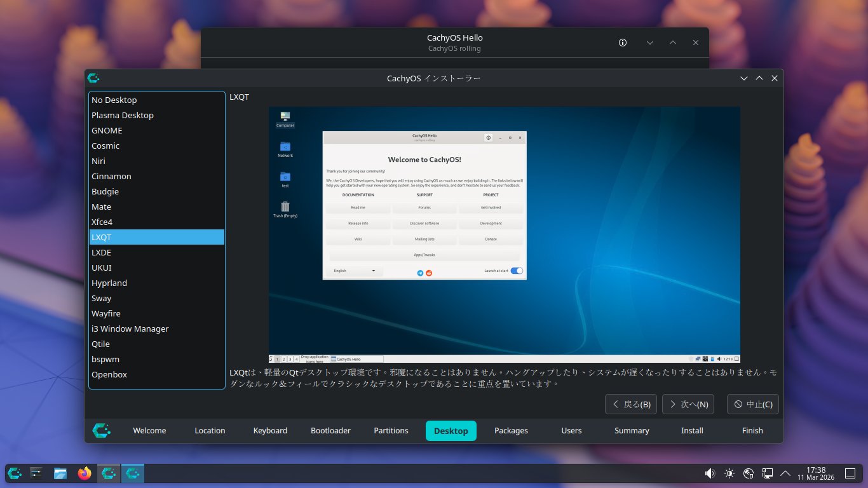
Task: Choose "No Desktop" in the desktop list
Action: tap(157, 100)
